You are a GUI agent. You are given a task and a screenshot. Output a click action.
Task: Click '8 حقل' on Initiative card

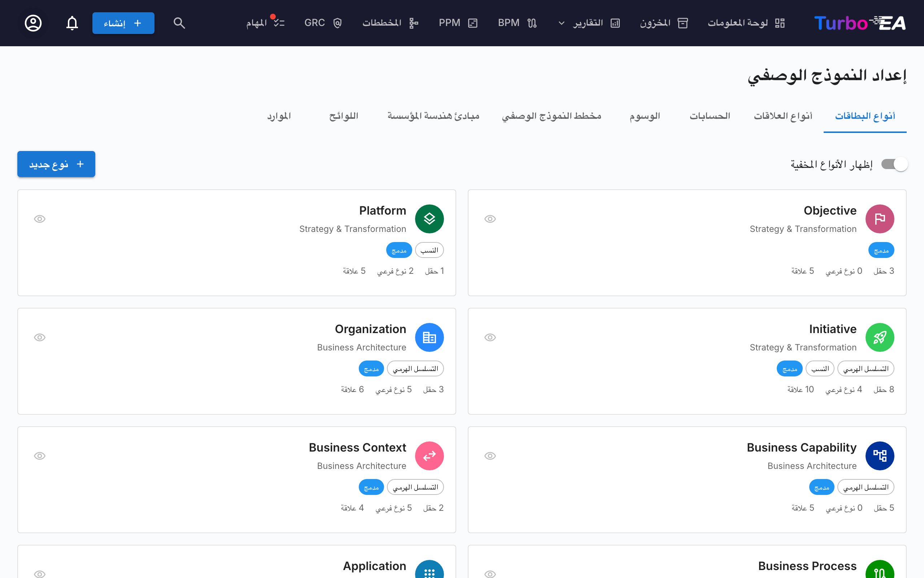coord(884,389)
